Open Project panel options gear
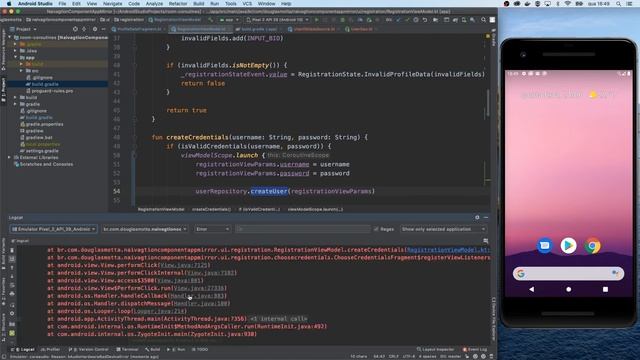 (95, 29)
